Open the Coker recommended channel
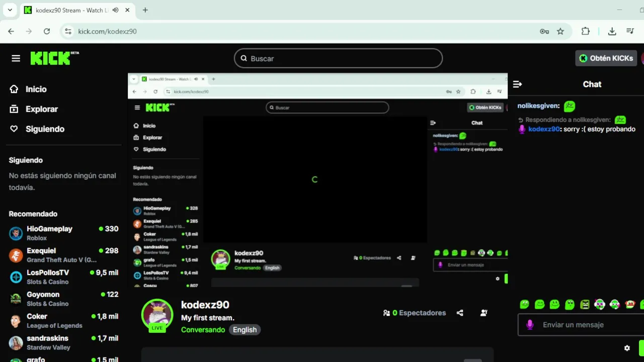 [x=63, y=321]
